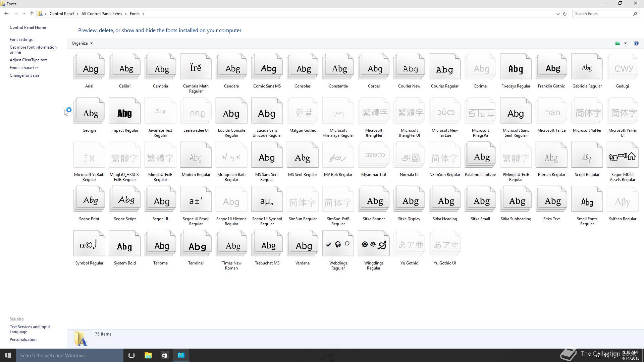Viewport: 644px width, 362px height.
Task: Select the Wingdings Regular font icon
Action: click(373, 243)
